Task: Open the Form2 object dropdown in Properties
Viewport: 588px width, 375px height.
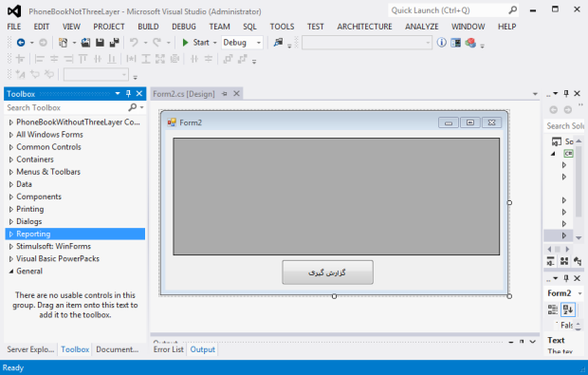Action: [x=579, y=293]
